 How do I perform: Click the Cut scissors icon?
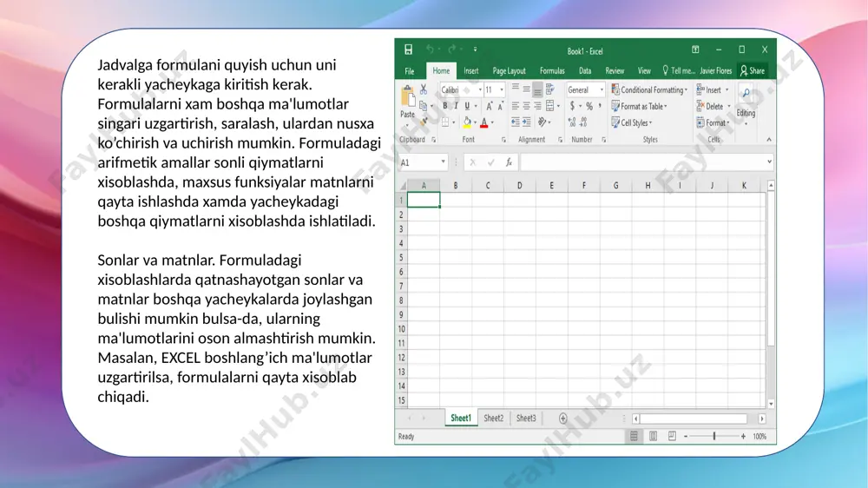pyautogui.click(x=424, y=89)
